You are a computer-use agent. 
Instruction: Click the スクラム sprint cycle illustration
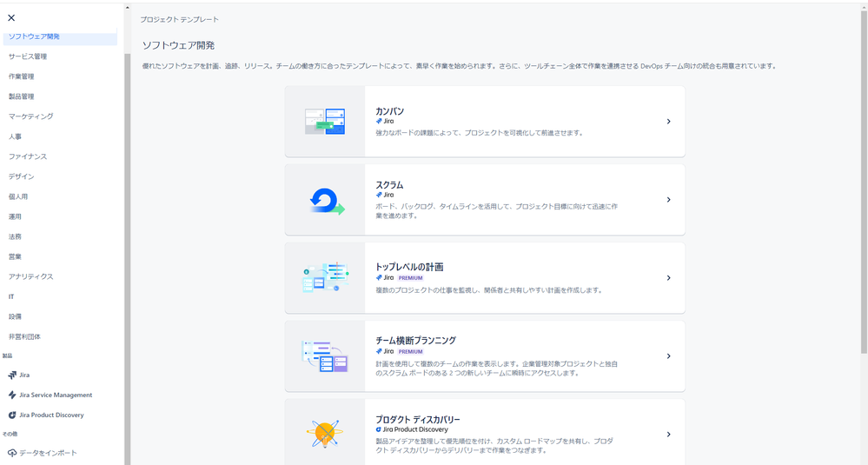(x=327, y=201)
